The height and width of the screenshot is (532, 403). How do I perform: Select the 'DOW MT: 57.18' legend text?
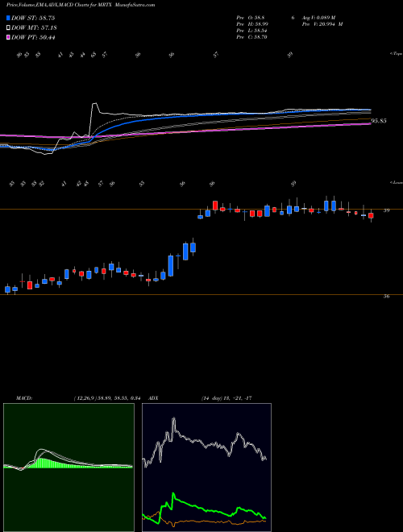34,27
